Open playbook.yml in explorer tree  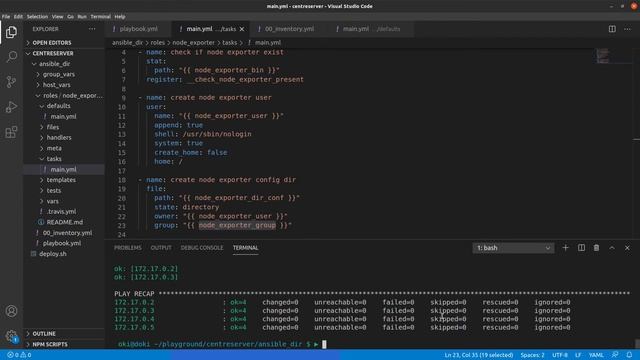[x=62, y=243]
